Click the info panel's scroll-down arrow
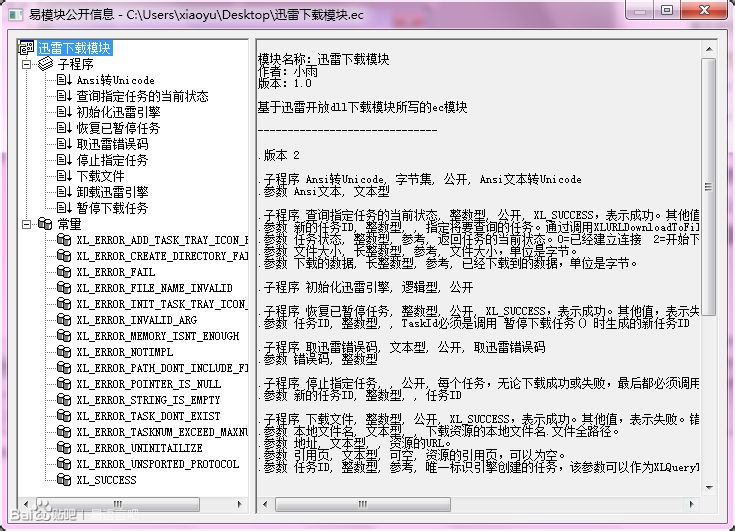This screenshot has width=735, height=531. tap(709, 488)
